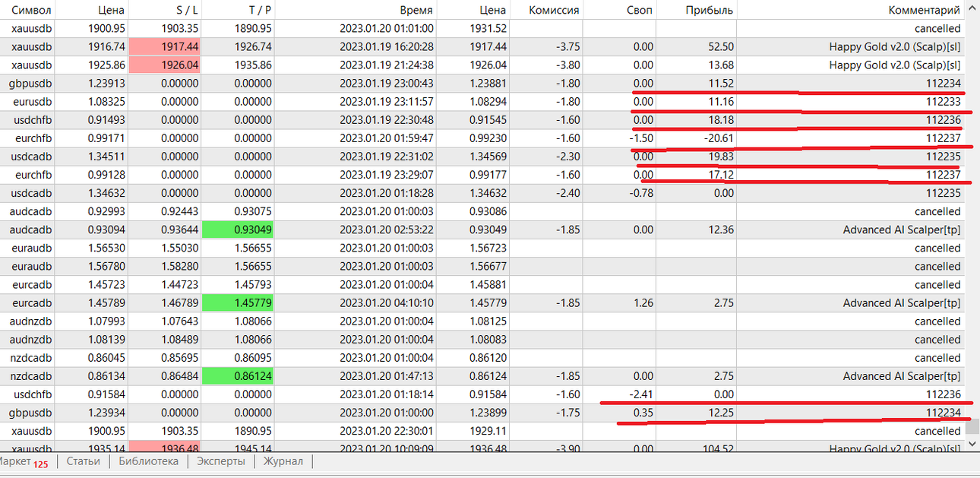
Task: Select the green T/P cell 0.86124
Action: click(239, 375)
